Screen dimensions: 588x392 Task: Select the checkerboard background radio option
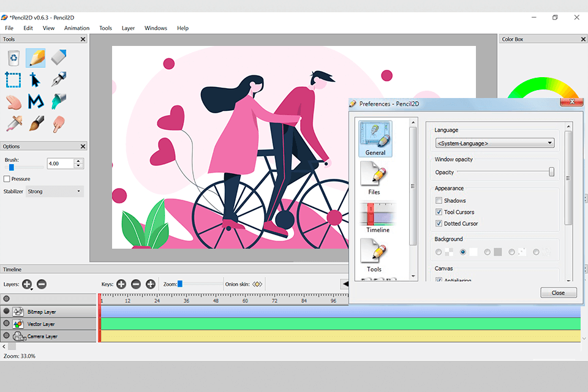[439, 252]
